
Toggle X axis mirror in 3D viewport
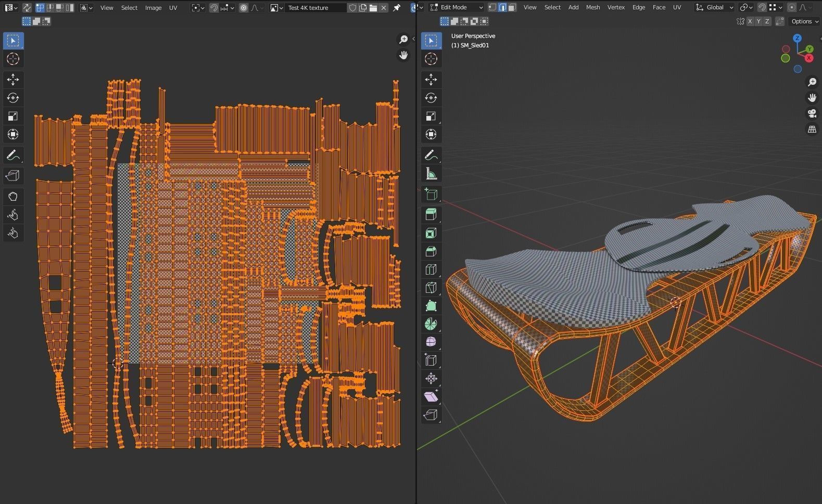(750, 21)
